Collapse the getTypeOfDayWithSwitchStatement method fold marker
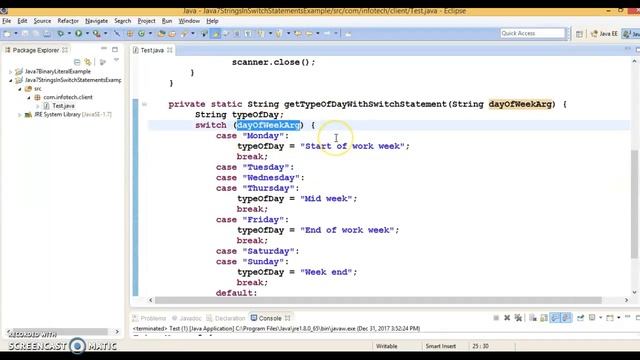 tap(144, 104)
